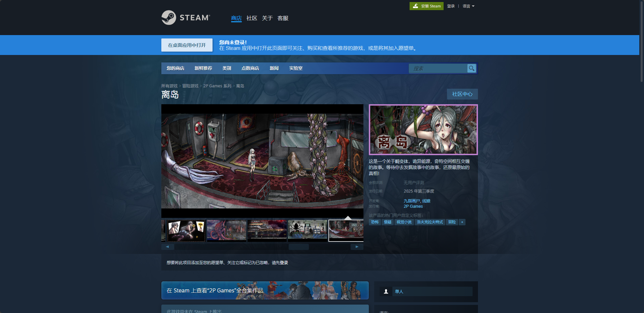
Task: Click the Steam logo icon
Action: point(169,18)
